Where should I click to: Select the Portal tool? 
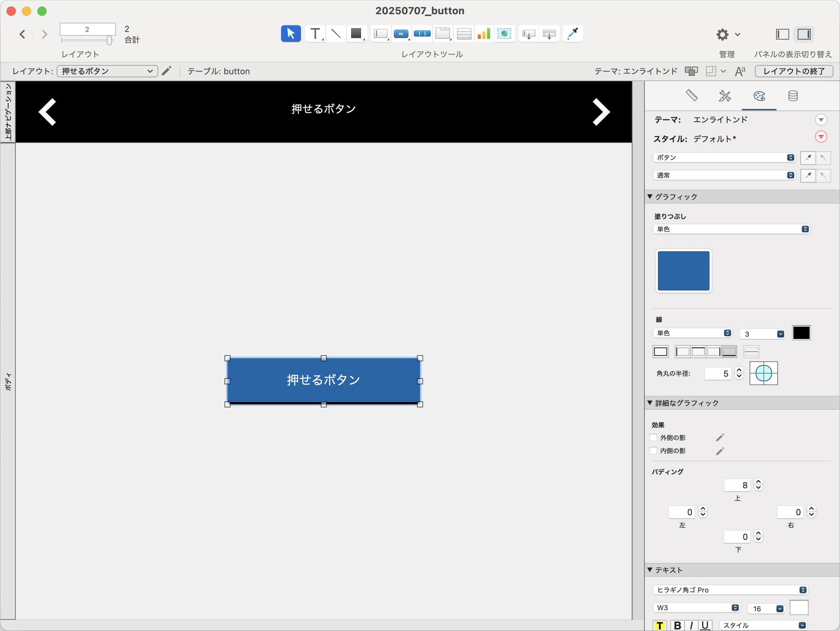464,34
